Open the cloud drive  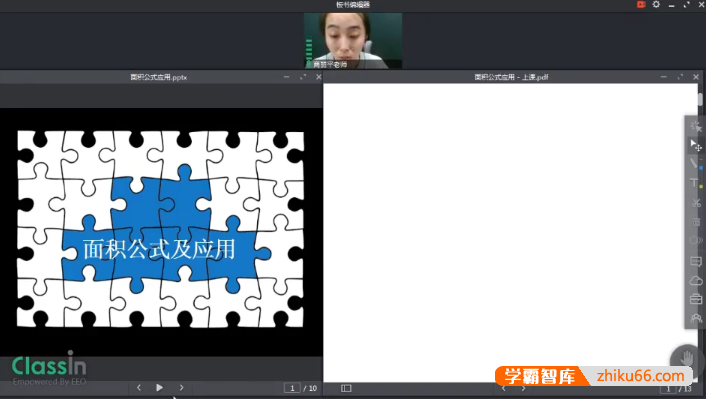696,281
